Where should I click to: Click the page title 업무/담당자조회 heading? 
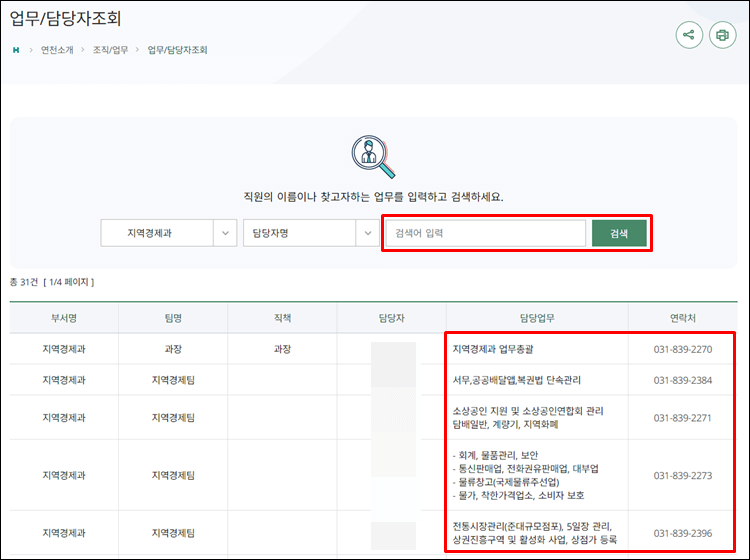tap(66, 19)
